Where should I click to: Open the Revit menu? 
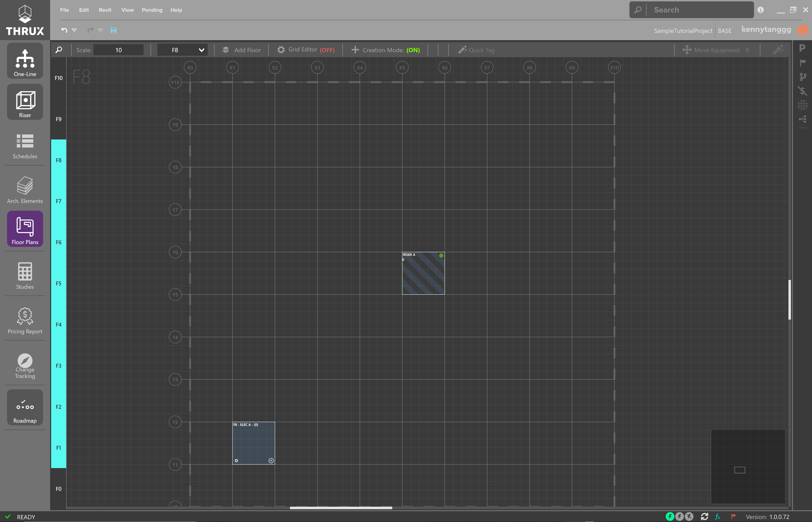click(105, 10)
